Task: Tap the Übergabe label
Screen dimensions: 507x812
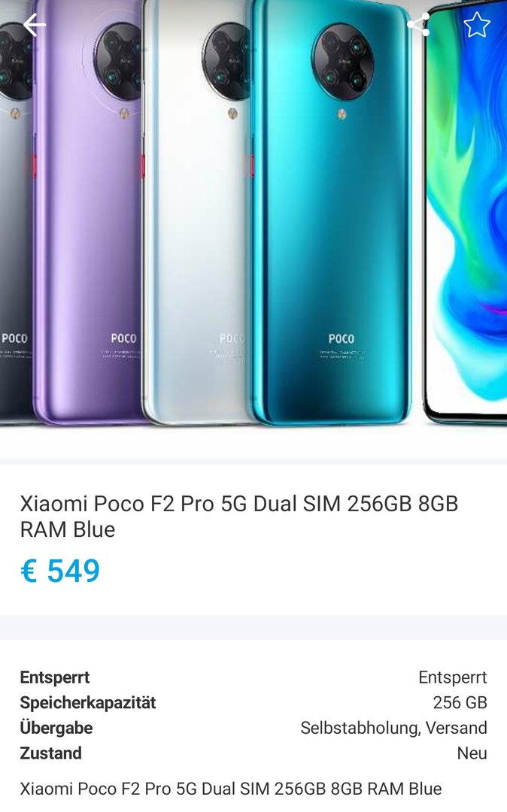Action: [56, 728]
